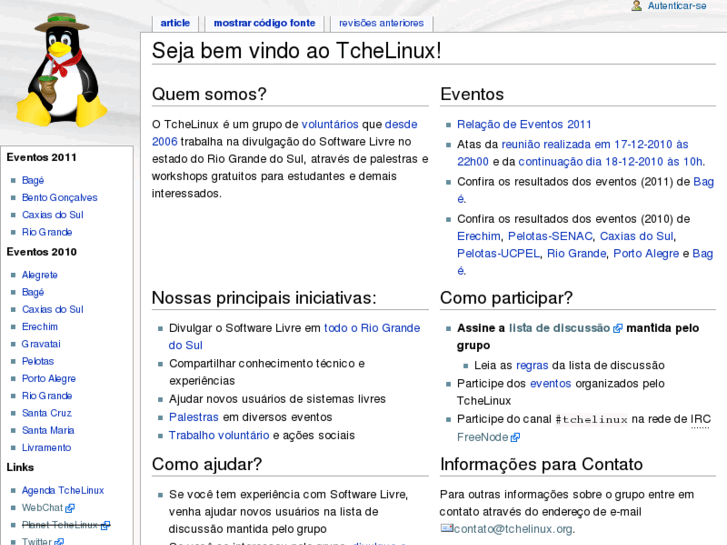Screen dimensions: 727x545
Task: Open Bento Gonçalves sidebar link
Action: (x=59, y=198)
